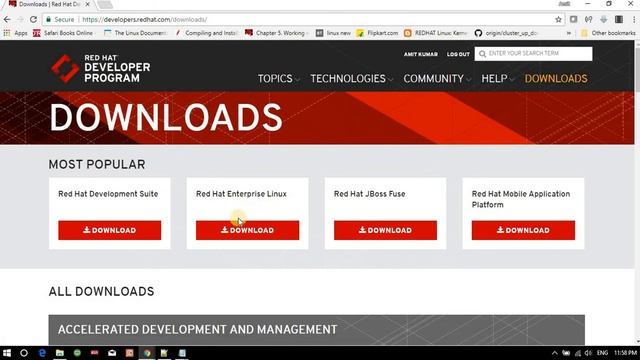Click the LOG OUT link
The image size is (640, 360).
click(458, 54)
